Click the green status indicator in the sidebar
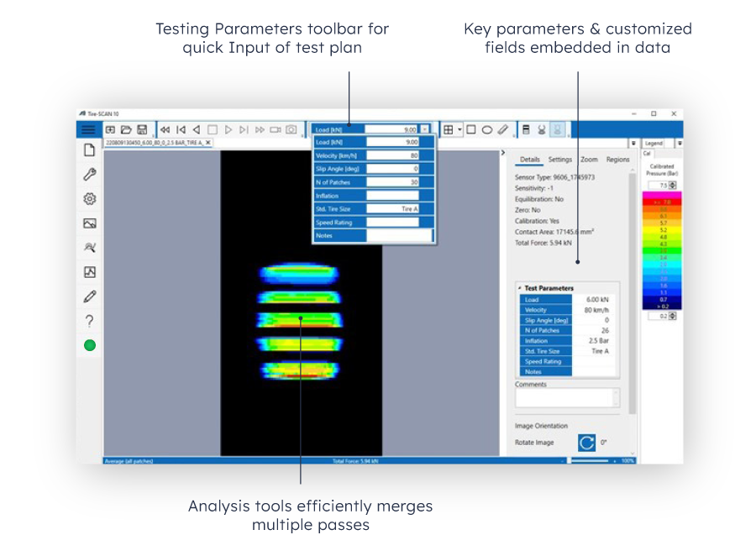 coord(88,344)
